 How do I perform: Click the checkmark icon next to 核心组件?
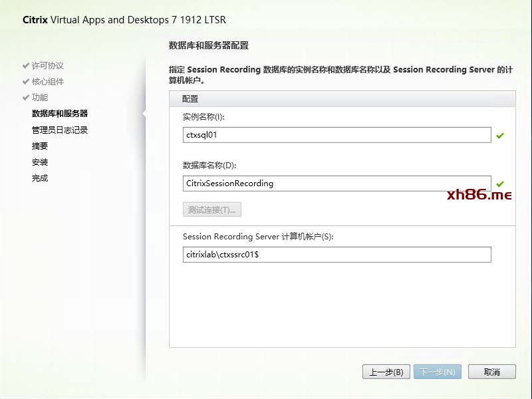coord(26,82)
